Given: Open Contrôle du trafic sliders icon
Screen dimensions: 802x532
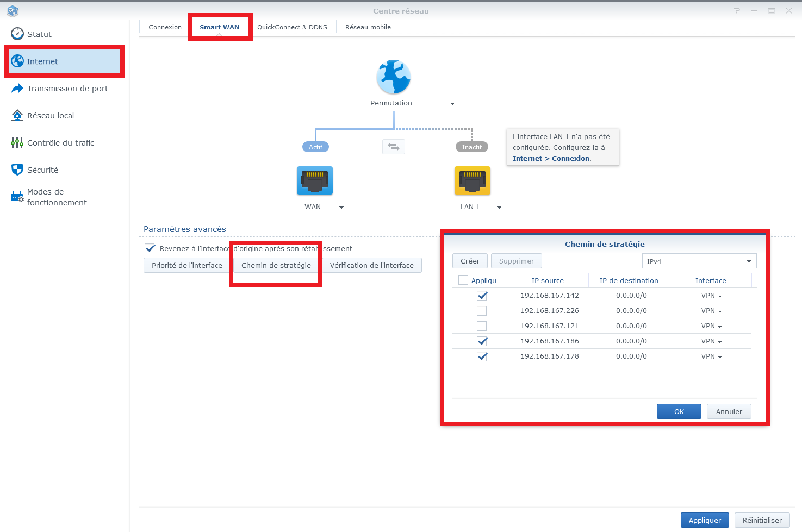Looking at the screenshot, I should tap(17, 142).
